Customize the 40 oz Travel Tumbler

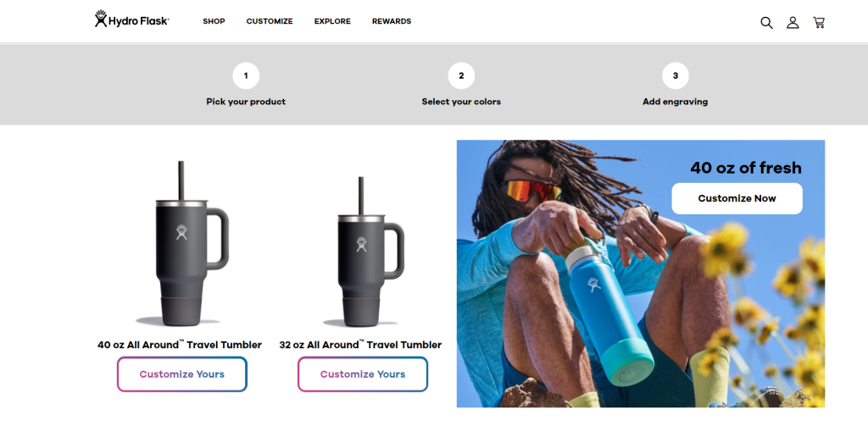tap(182, 374)
